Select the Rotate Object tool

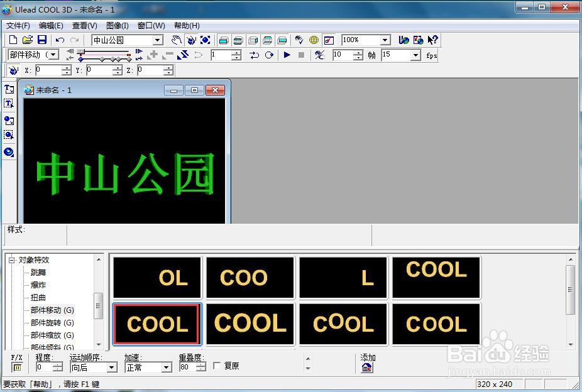click(x=191, y=40)
